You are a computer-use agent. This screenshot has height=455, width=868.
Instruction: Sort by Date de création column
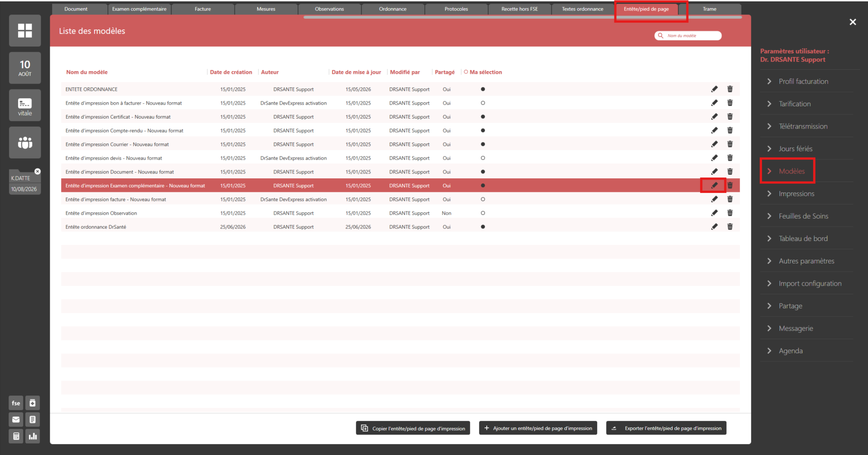coord(231,72)
